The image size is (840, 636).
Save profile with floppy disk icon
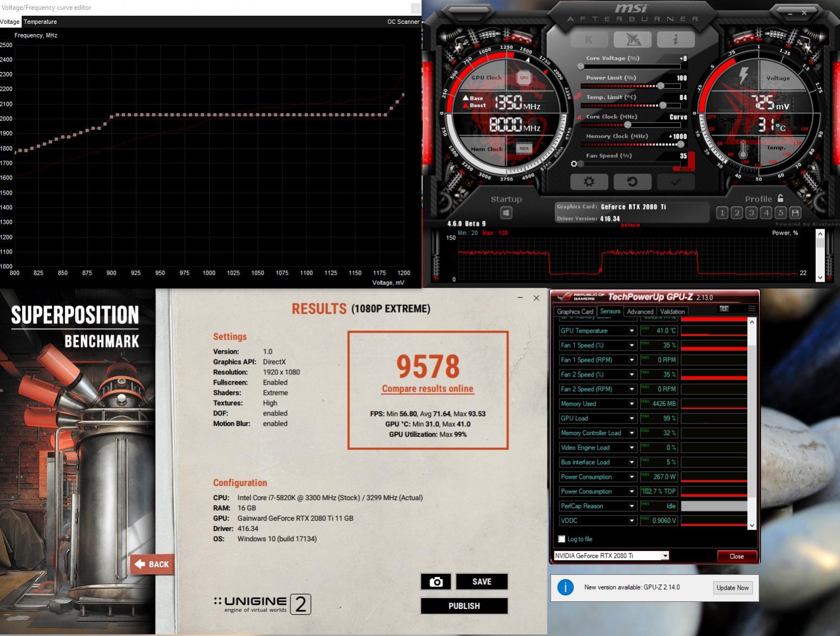click(795, 213)
